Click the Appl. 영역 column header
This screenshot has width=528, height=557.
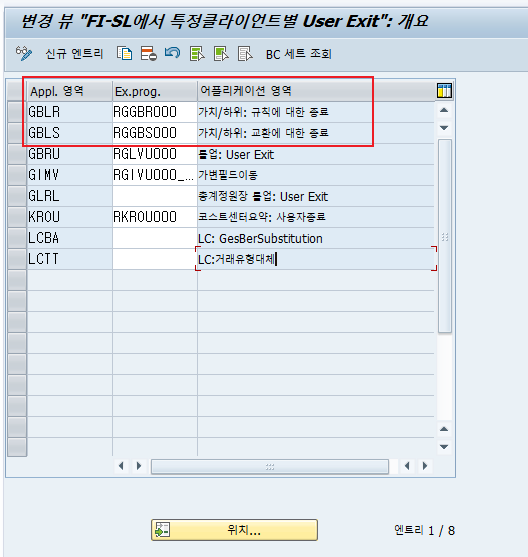[x=70, y=91]
